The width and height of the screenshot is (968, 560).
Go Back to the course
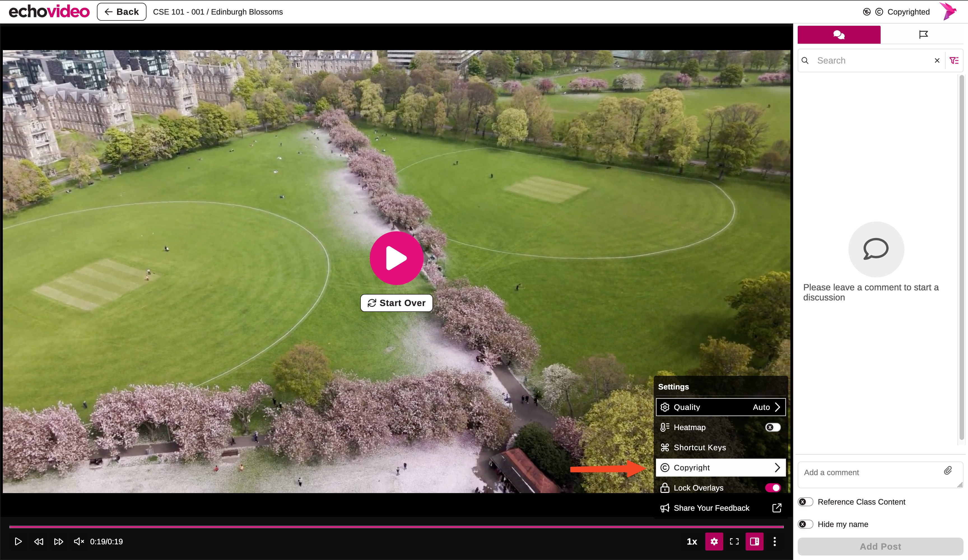point(121,12)
